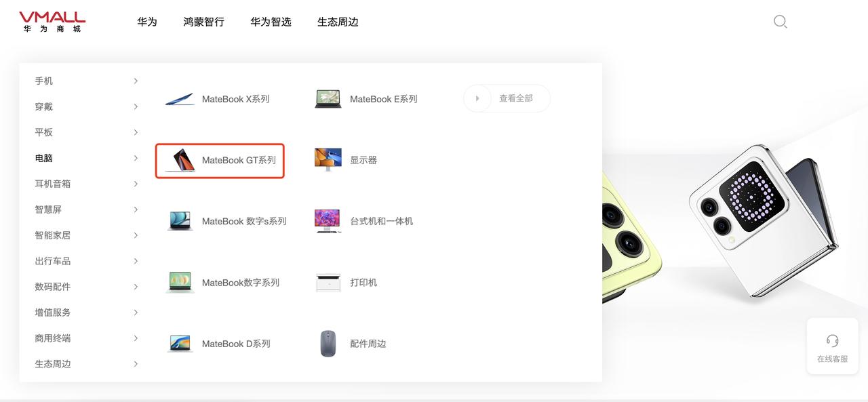Open the 打印机 text link
This screenshot has width=868, height=402.
(363, 283)
